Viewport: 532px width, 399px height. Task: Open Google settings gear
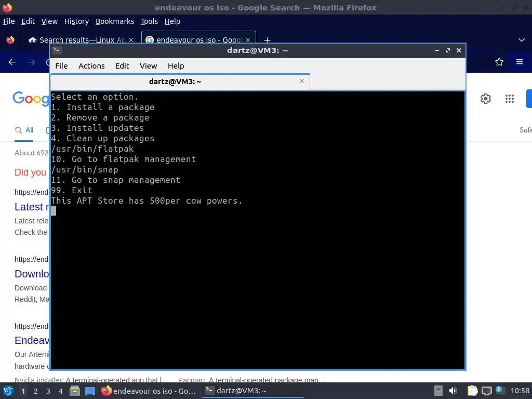(486, 99)
